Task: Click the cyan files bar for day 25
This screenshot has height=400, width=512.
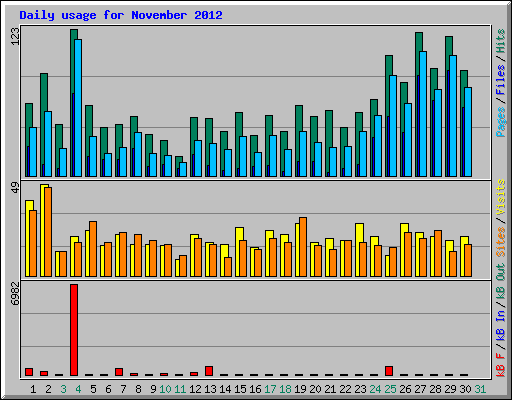Action: click(393, 126)
